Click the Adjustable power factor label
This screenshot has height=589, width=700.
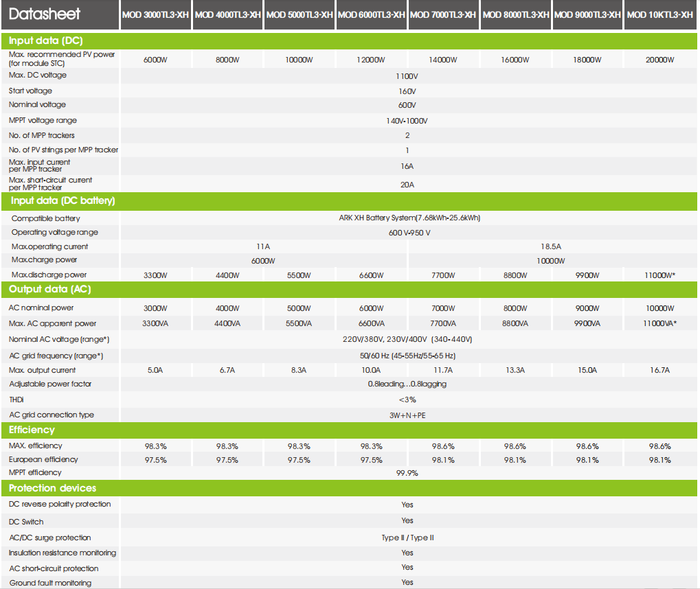pyautogui.click(x=50, y=384)
